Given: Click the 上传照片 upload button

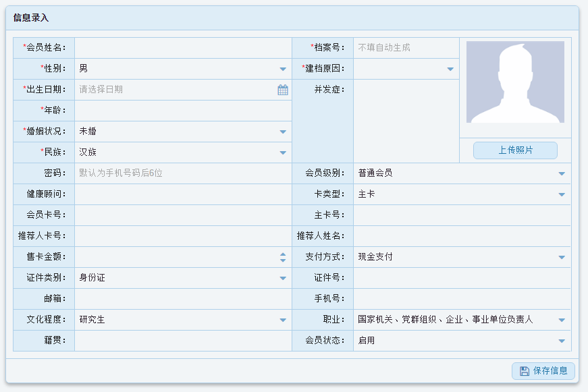Looking at the screenshot, I should pos(515,150).
